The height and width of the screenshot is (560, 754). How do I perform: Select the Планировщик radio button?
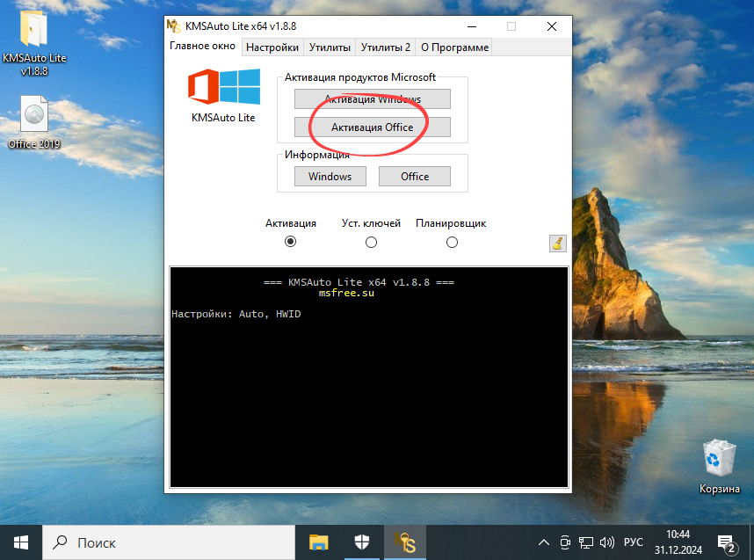tap(452, 241)
